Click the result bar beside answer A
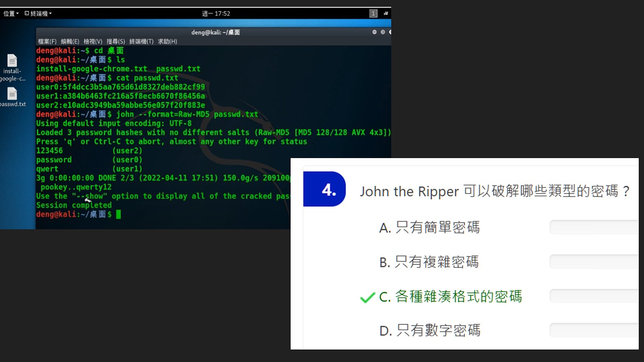This screenshot has height=362, width=644. (594, 227)
